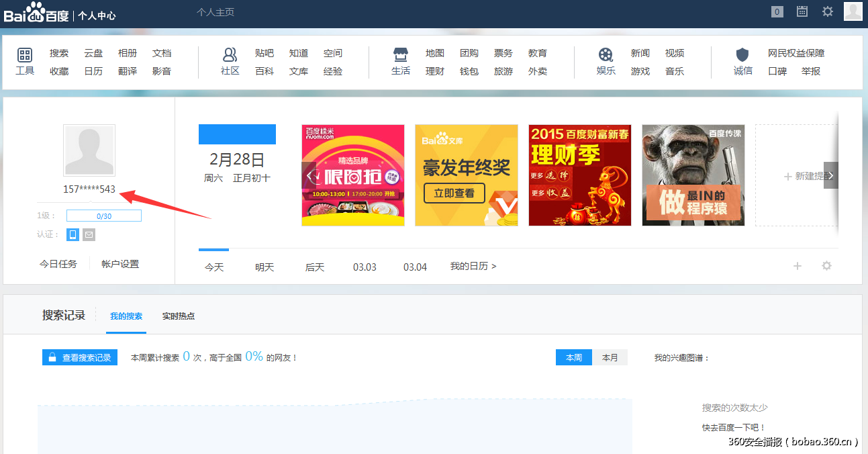Switch to the 实时热点 tab
This screenshot has height=454, width=868.
pyautogui.click(x=179, y=316)
